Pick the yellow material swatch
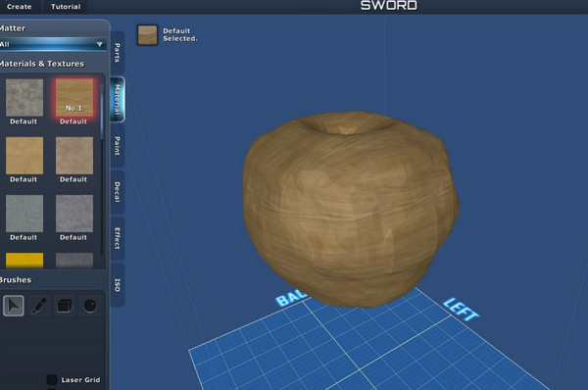This screenshot has width=588, height=390. click(24, 261)
